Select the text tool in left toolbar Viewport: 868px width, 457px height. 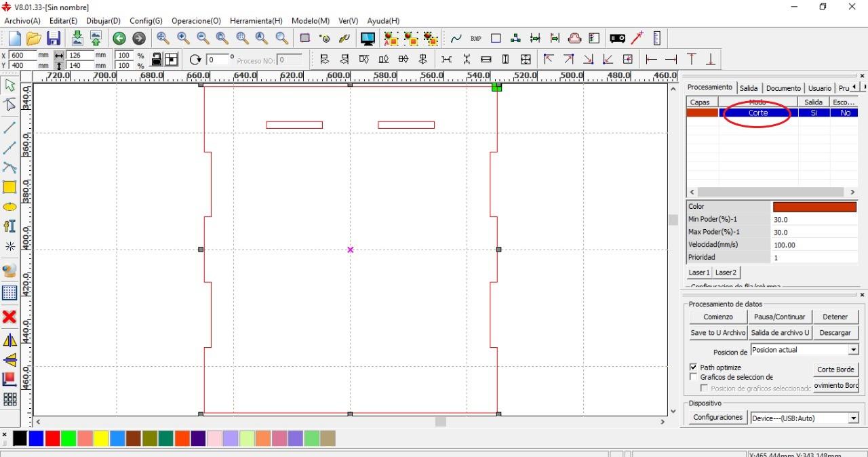click(10, 226)
